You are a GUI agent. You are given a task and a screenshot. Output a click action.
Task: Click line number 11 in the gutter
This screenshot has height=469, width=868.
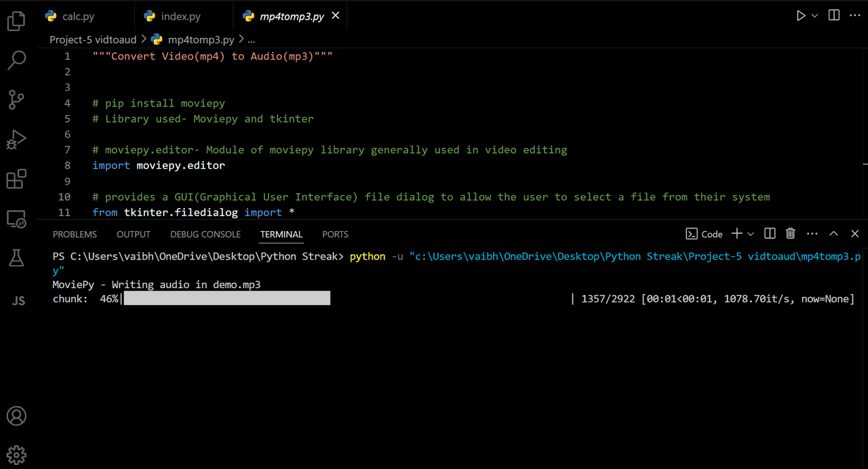point(64,212)
